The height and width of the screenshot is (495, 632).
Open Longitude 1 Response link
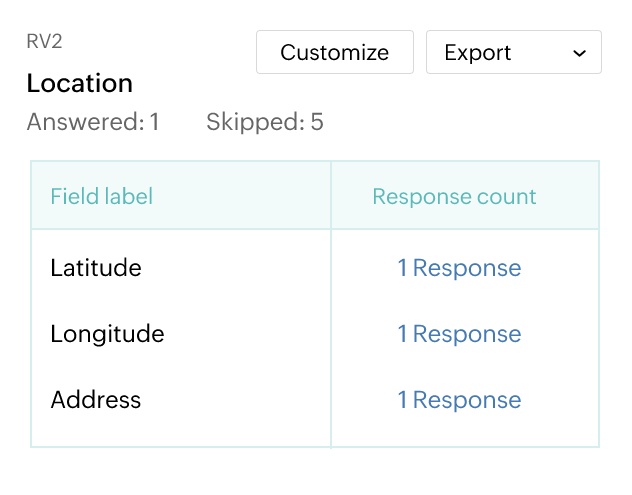[459, 334]
